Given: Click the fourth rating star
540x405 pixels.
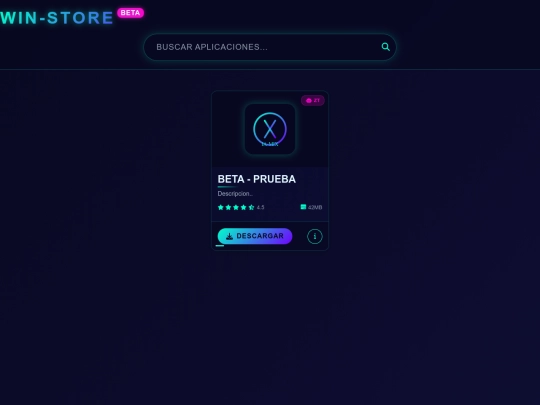Looking at the screenshot, I should click(243, 207).
